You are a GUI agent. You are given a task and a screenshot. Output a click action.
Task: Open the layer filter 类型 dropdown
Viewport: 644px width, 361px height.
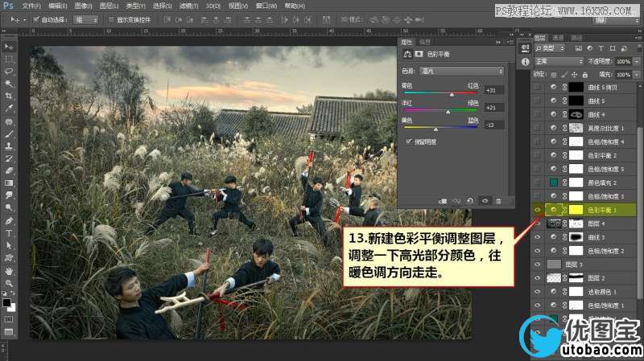pyautogui.click(x=550, y=48)
